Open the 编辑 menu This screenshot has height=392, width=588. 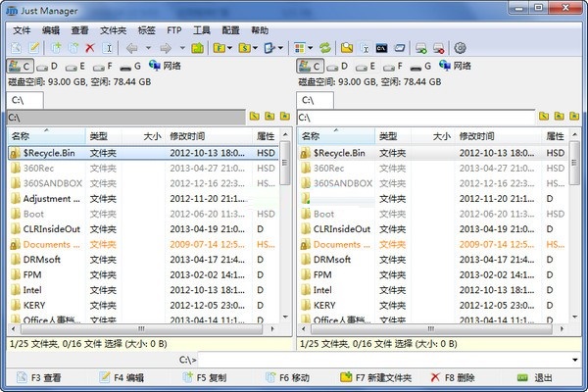51,30
